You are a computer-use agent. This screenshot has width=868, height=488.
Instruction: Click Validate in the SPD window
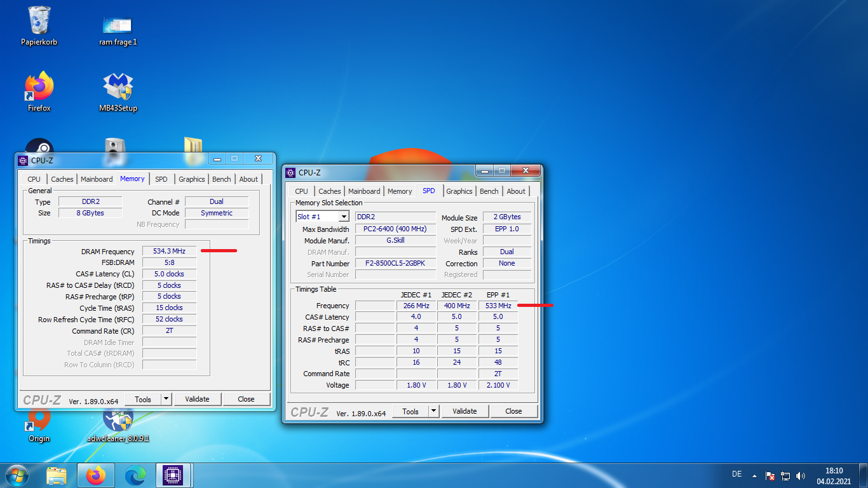pyautogui.click(x=465, y=411)
